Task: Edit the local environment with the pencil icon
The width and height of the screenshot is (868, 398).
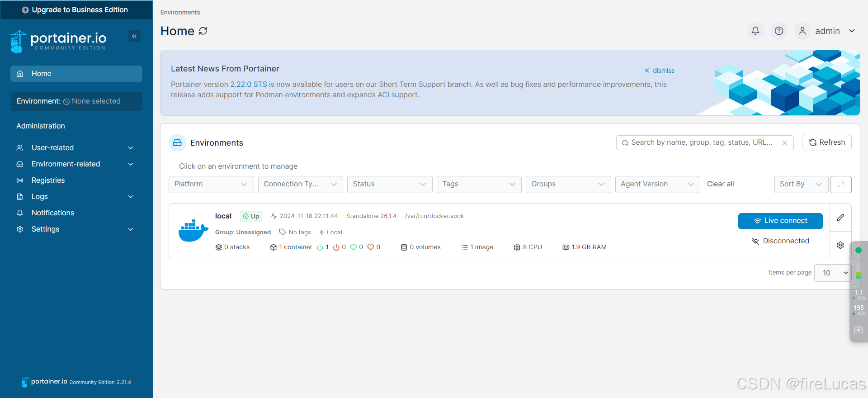Action: [840, 218]
